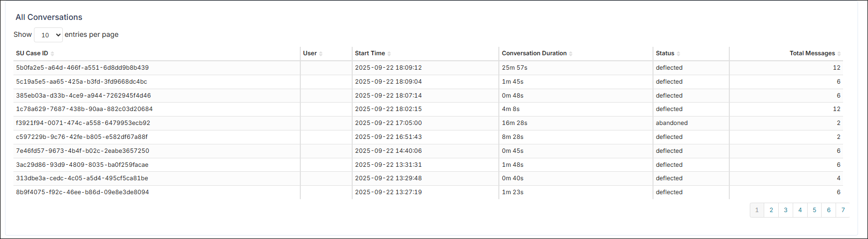Jump to last page 7
Screen dimensions: 868x239
coord(843,210)
